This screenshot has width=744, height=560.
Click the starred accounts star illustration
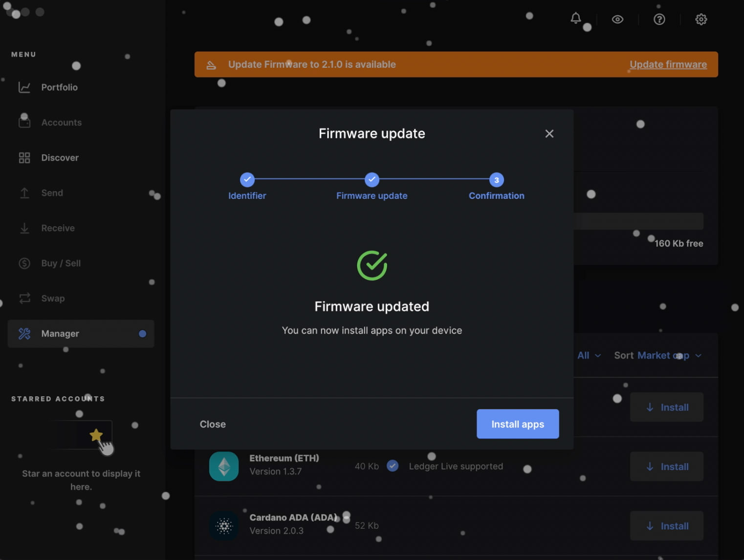[96, 435]
